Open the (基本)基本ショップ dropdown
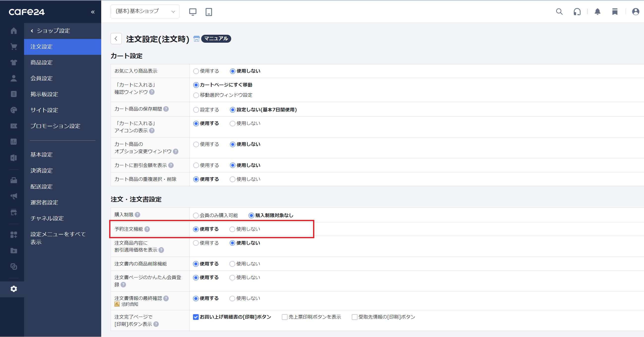 pyautogui.click(x=145, y=11)
